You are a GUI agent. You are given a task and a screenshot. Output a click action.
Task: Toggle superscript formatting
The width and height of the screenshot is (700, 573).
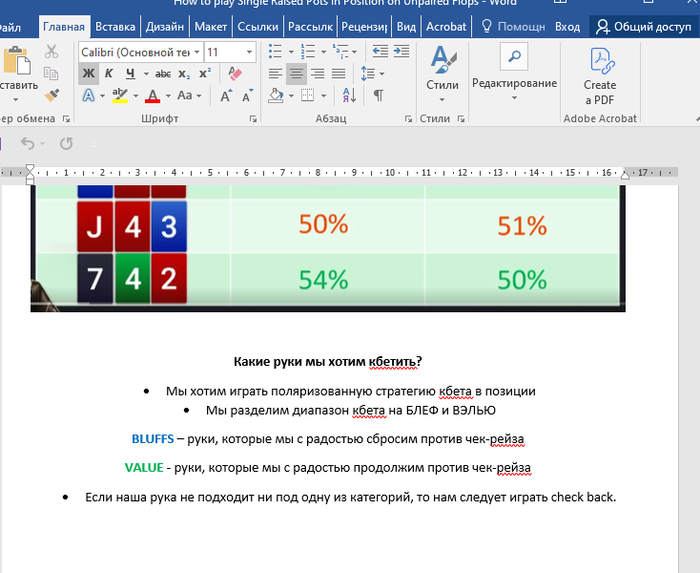(205, 74)
